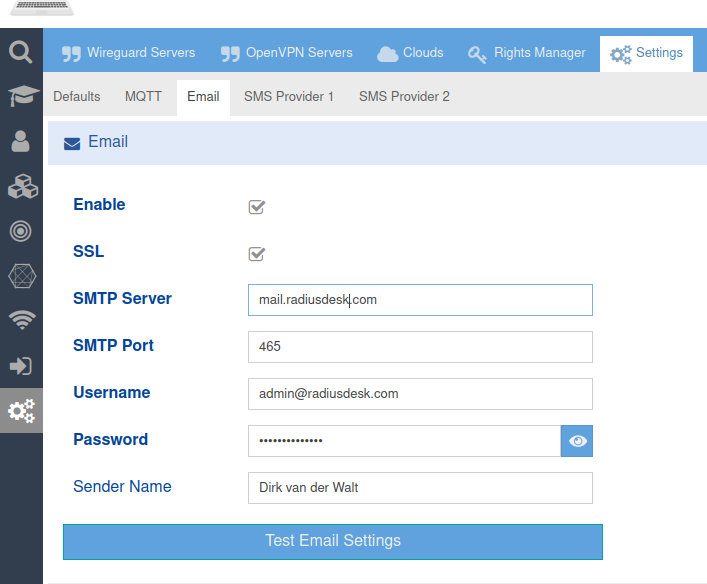This screenshot has height=584, width=707.
Task: Click the bullseye target sidebar icon
Action: coord(21,231)
